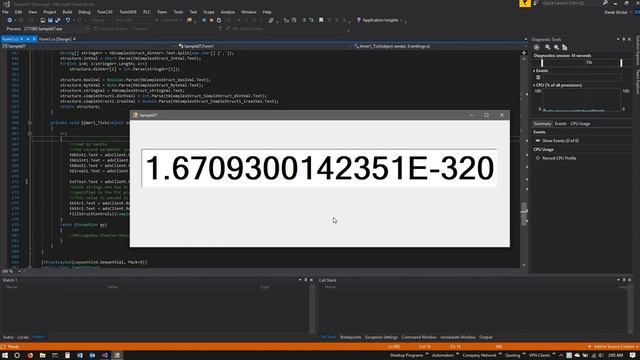Screen dimensions: 640x360
Task: Click the diagnostics timeline left handle
Action: click(x=542, y=63)
